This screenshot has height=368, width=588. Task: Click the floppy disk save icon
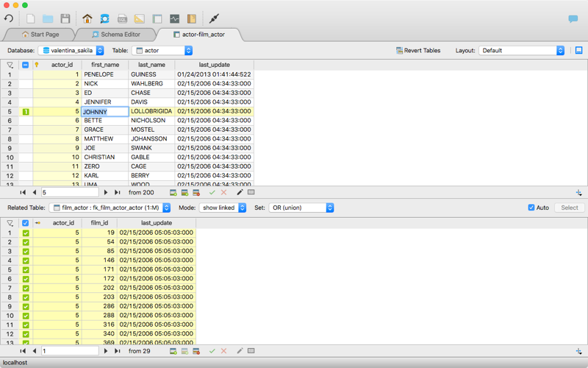(x=65, y=18)
